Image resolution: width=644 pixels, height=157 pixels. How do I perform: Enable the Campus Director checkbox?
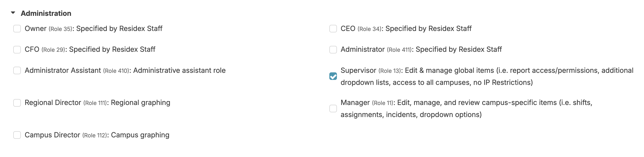point(17,135)
